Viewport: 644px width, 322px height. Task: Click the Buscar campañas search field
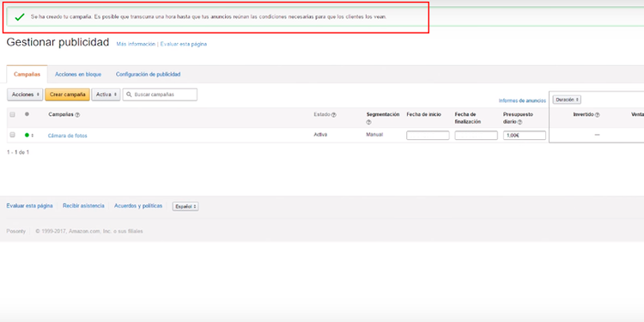coord(160,94)
